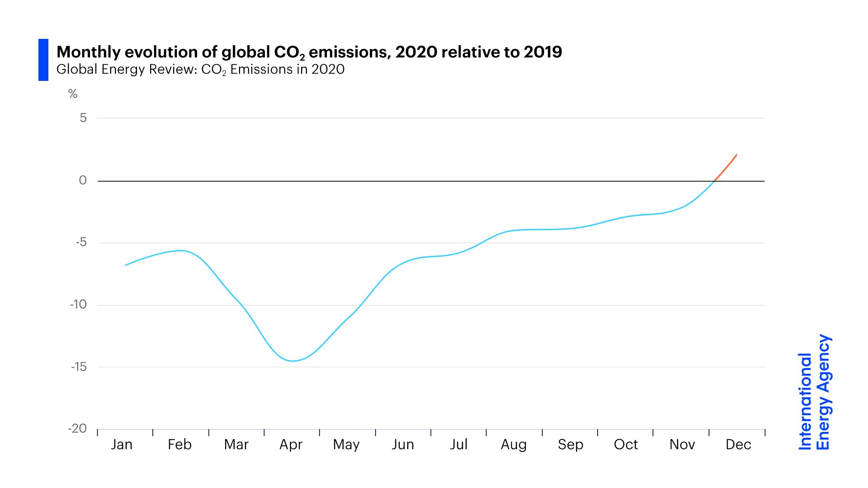Screen dimensions: 868x488
Task: Click the Nov month label
Action: [682, 445]
